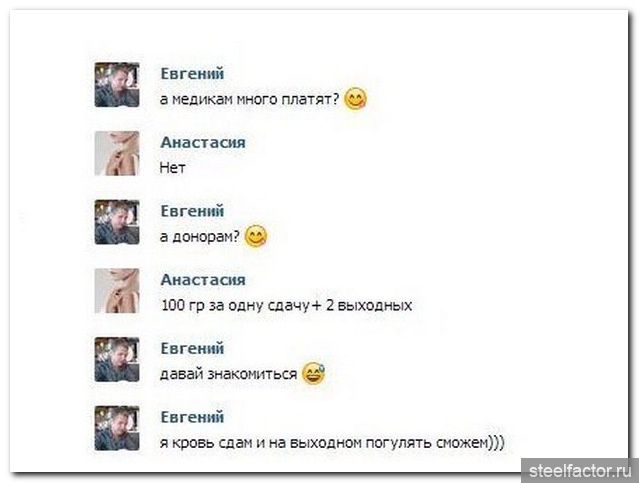Click the avatar beside "давай знакомиться"
The image size is (639, 483).
[117, 359]
